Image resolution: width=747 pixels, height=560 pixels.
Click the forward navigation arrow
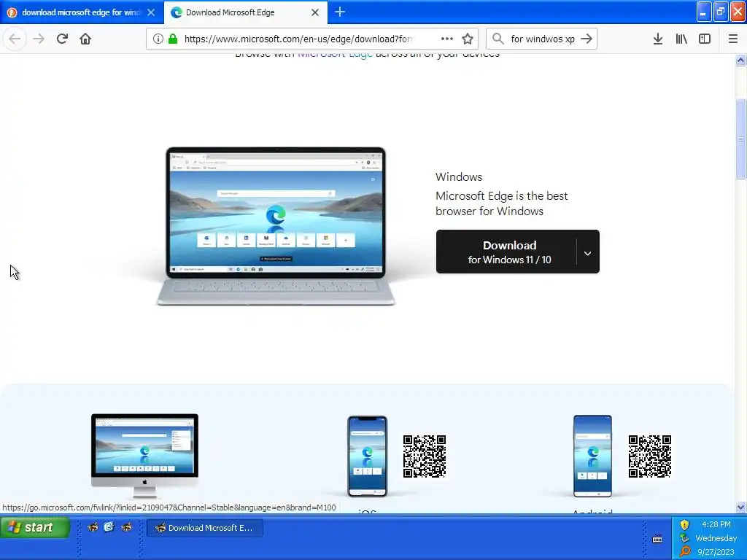(x=39, y=39)
